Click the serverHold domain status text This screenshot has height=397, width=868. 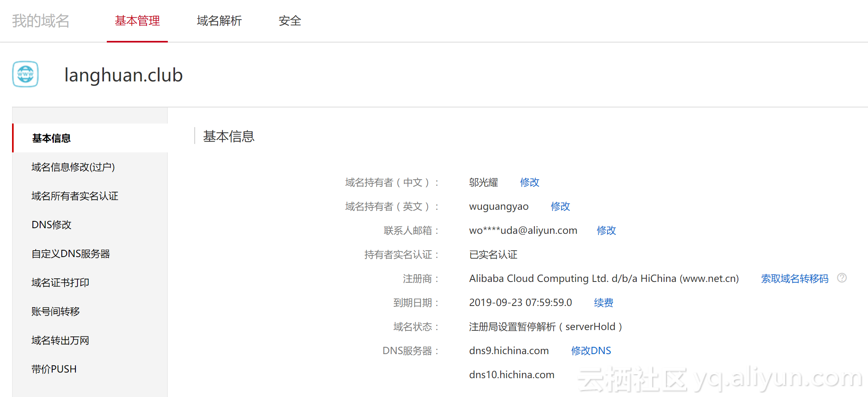click(546, 327)
